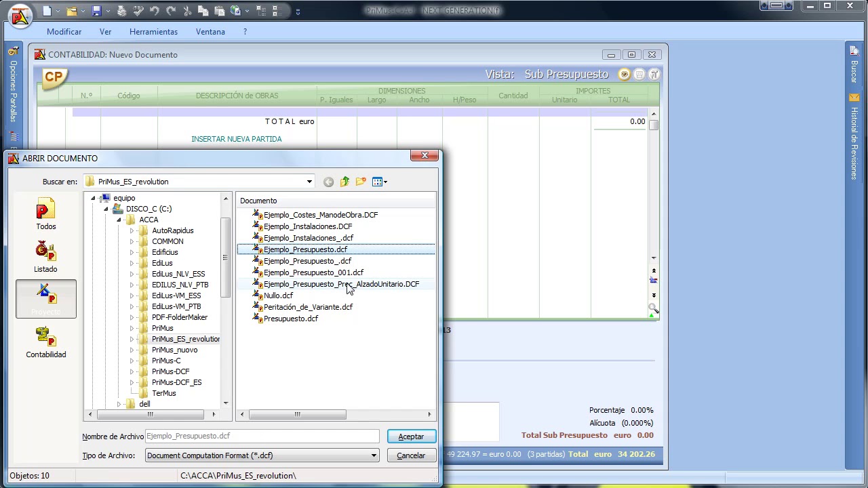Open the PriMus application menu logo
This screenshot has height=488, width=868.
click(20, 16)
